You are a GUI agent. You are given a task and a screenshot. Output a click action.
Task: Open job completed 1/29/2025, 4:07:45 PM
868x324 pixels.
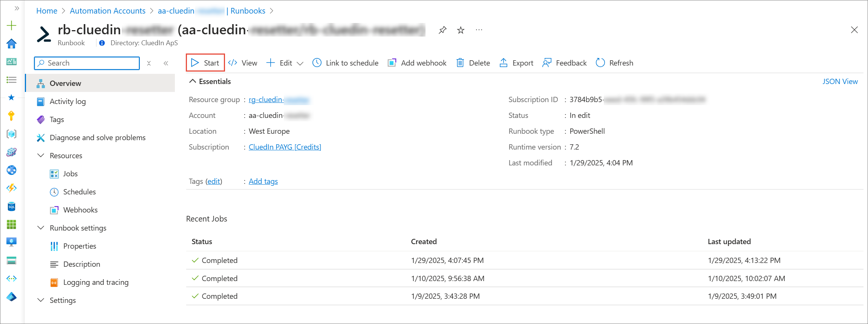(525, 260)
